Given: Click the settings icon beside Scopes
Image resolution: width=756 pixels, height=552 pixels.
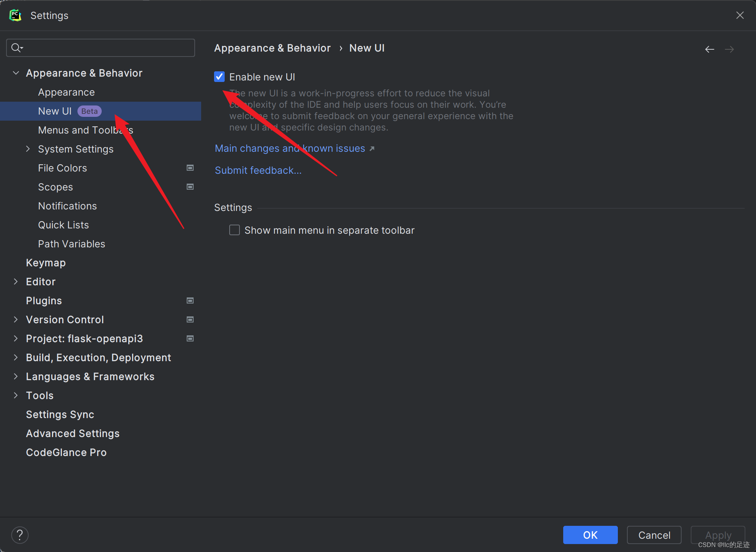Looking at the screenshot, I should [190, 187].
